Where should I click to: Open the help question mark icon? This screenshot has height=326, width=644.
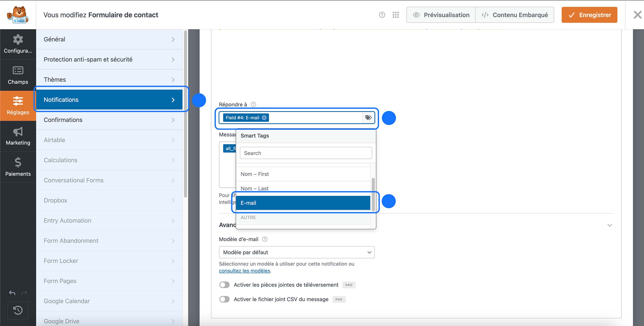click(x=382, y=15)
